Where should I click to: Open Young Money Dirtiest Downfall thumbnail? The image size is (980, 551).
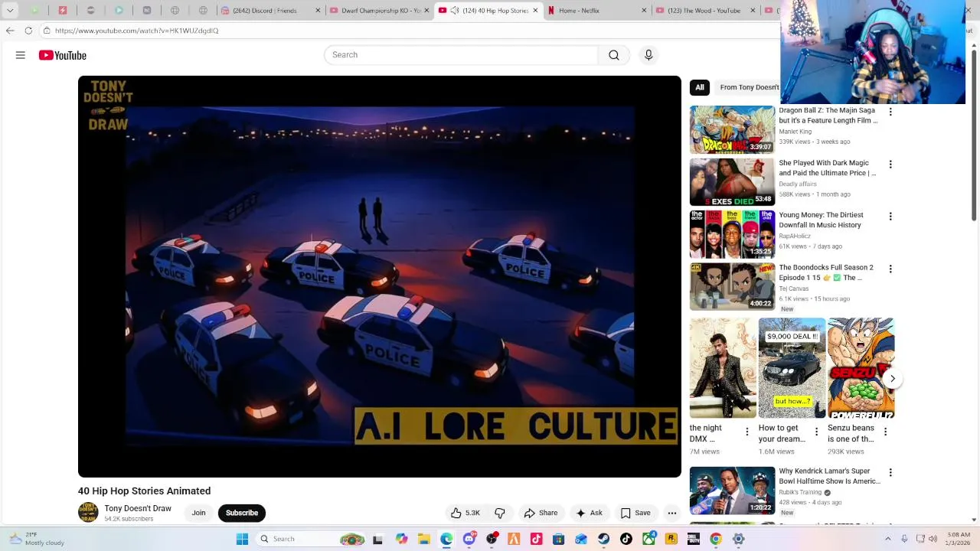tap(733, 234)
